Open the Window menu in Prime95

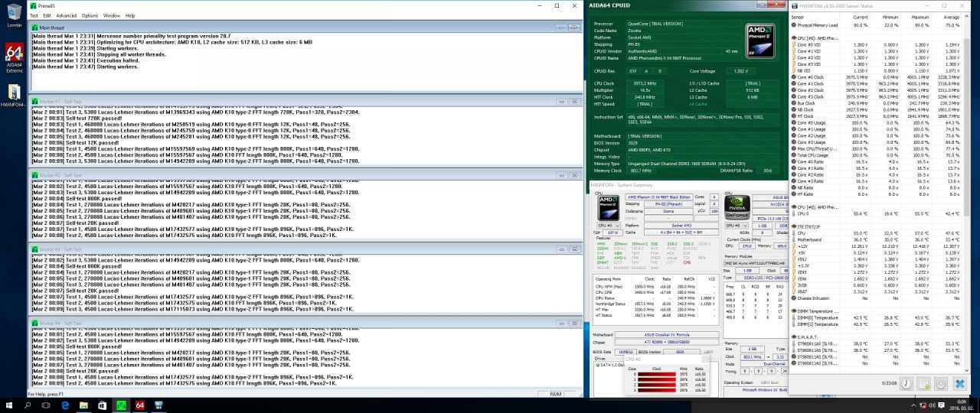(112, 15)
